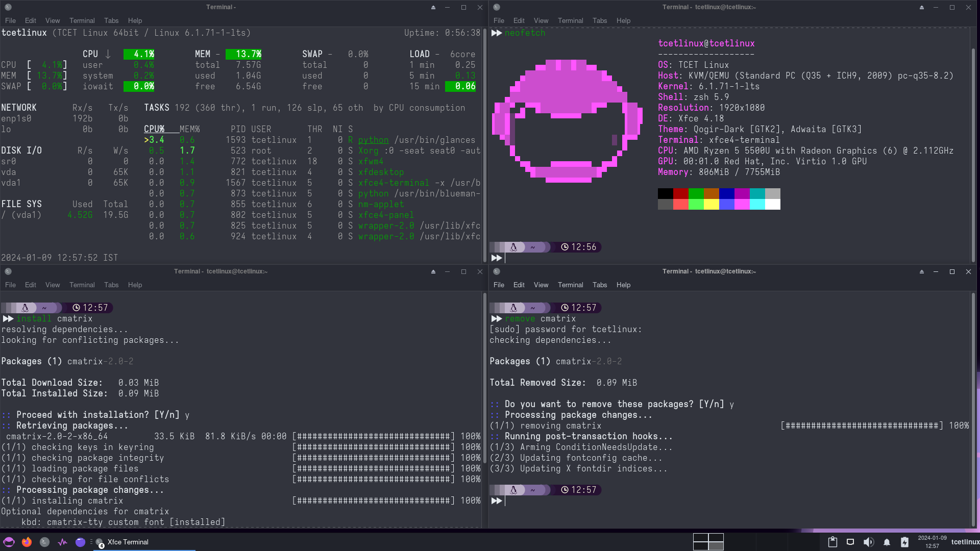Open Terminal menu in neofetch window
The width and height of the screenshot is (980, 551).
coord(570,20)
